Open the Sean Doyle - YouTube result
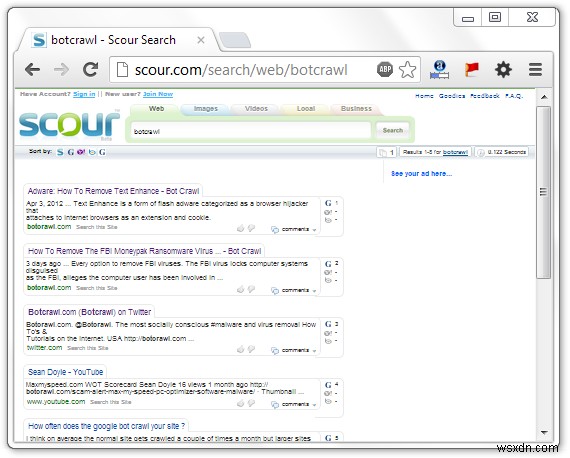This screenshot has width=570, height=458. point(65,372)
